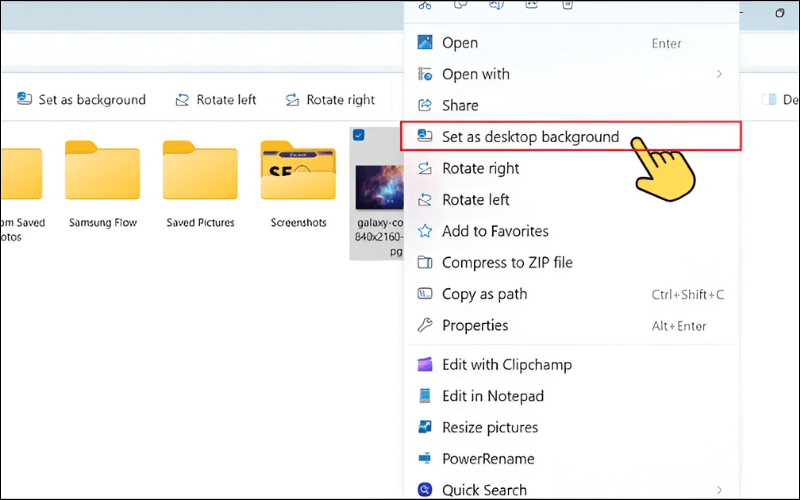The image size is (800, 500).
Task: Open Properties from the context menu
Action: point(571,326)
